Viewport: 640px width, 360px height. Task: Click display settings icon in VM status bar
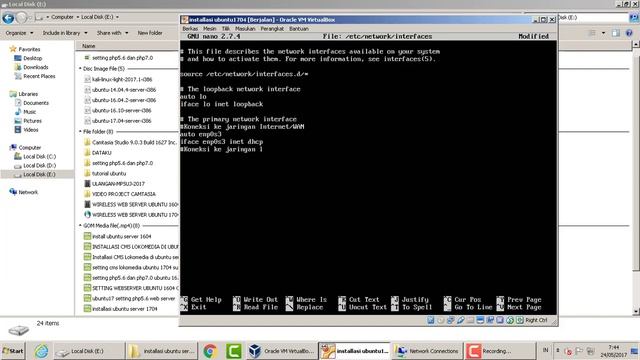pyautogui.click(x=480, y=320)
